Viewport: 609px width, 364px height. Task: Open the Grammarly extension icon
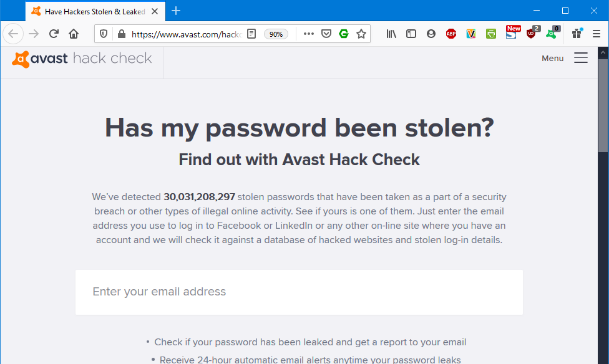pos(344,34)
